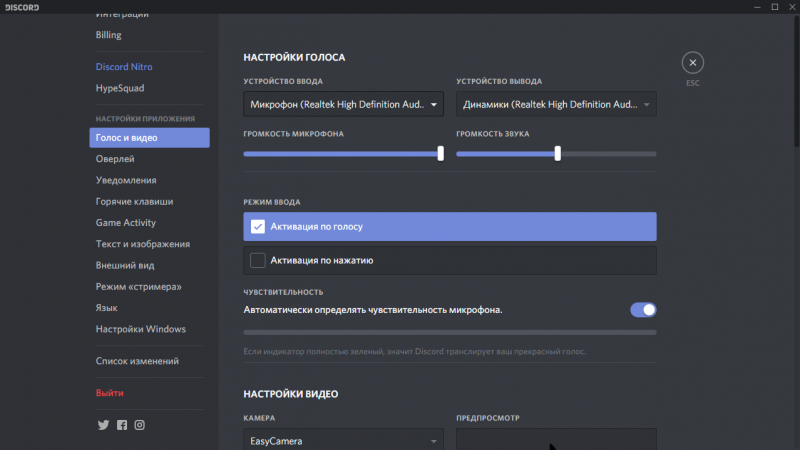Open Instagram social link icon
Viewport: 800px width, 450px height.
point(139,425)
